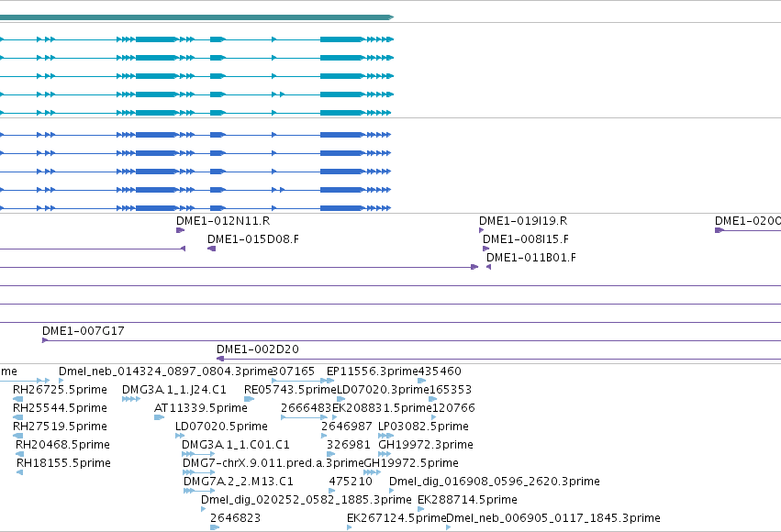
Task: Click the DMG3A.1_1.J24.C1 arrow glyph
Action: (131, 399)
